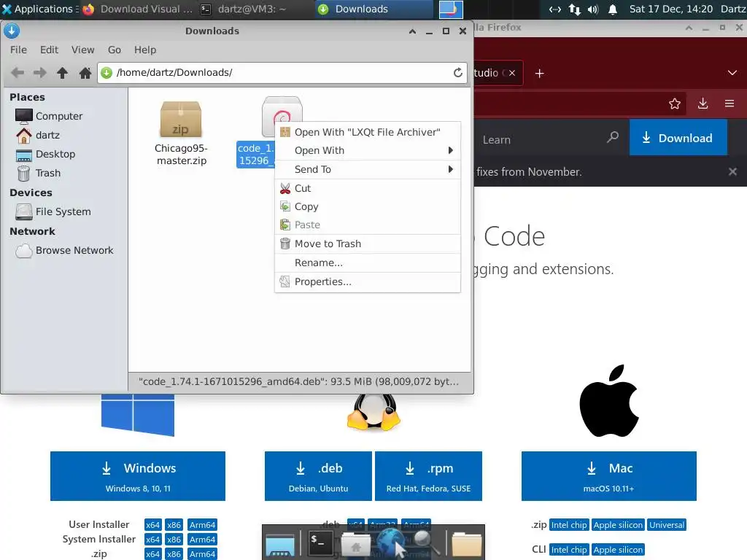
Task: Switch to Download Visual Firefox taskbar item
Action: (x=138, y=9)
